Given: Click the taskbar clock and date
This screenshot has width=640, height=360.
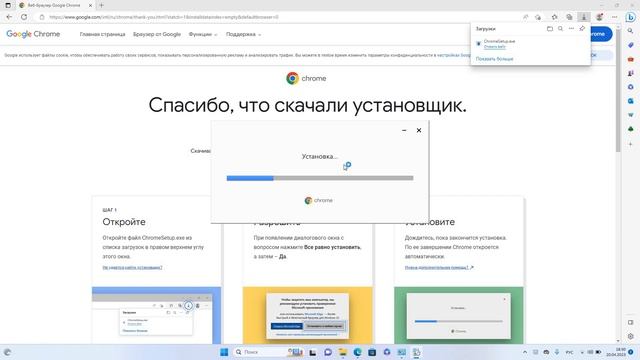Looking at the screenshot, I should [x=617, y=352].
